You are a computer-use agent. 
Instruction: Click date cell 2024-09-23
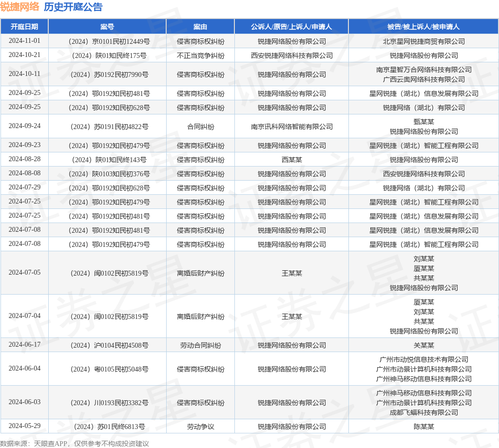point(24,145)
